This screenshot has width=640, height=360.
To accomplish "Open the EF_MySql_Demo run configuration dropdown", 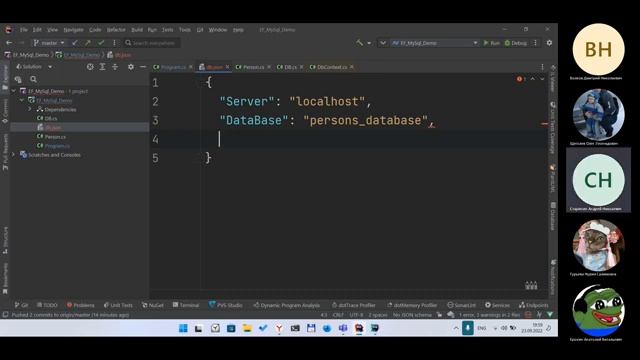I will [434, 42].
